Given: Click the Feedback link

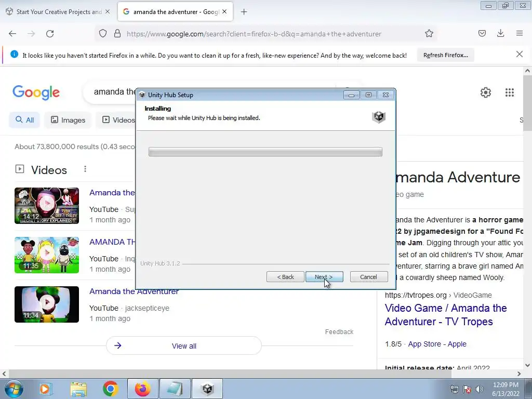Looking at the screenshot, I should (x=339, y=332).
